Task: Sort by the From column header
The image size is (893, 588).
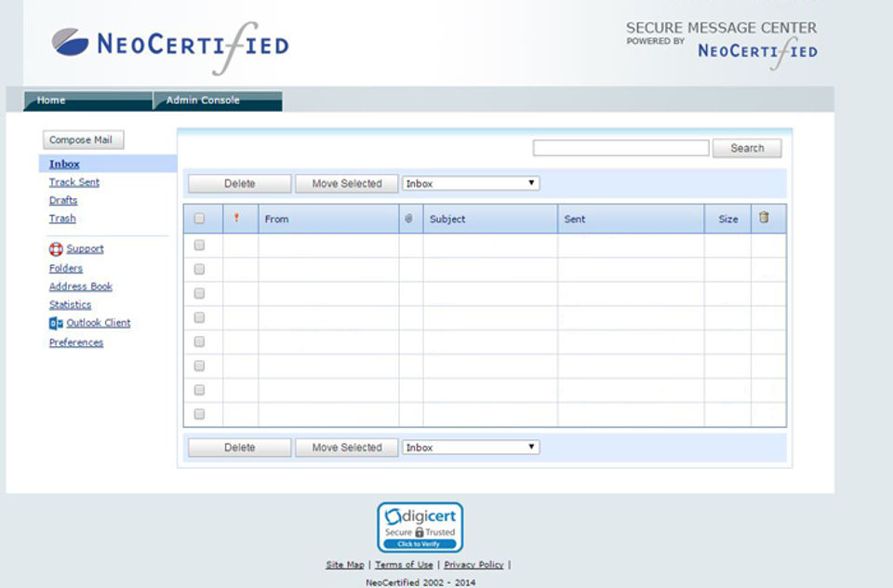Action: click(328, 219)
